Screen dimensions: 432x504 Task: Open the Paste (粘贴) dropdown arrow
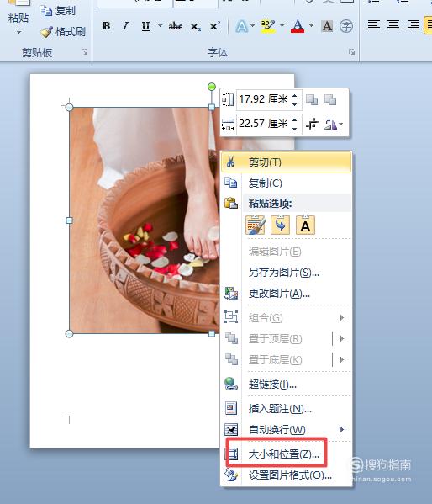(x=18, y=32)
